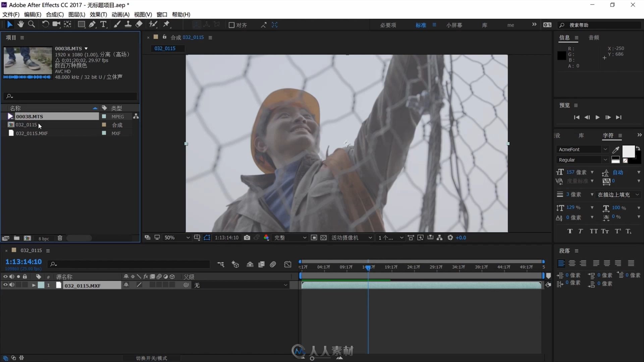The width and height of the screenshot is (644, 362).
Task: Open the 文件(F) menu
Action: (x=11, y=14)
